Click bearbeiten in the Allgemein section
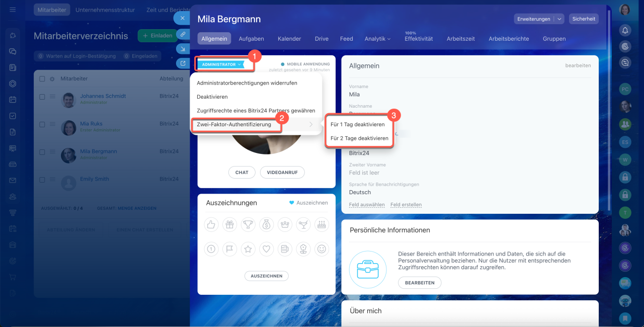This screenshot has height=327, width=644. click(578, 65)
